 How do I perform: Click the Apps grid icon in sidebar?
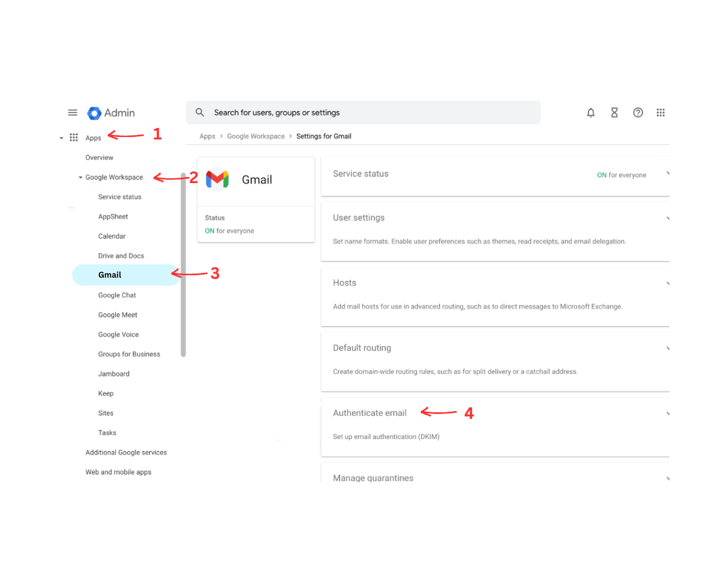click(x=74, y=138)
